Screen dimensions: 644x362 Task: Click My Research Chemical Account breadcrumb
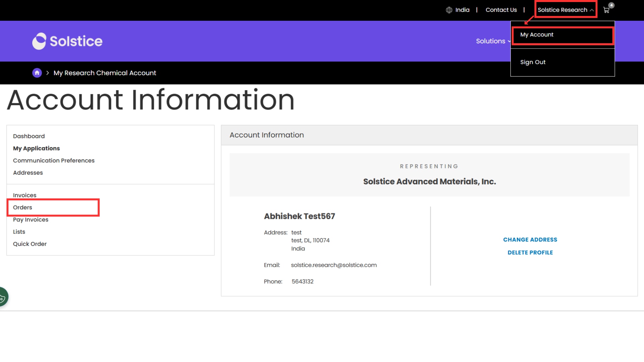(x=105, y=73)
